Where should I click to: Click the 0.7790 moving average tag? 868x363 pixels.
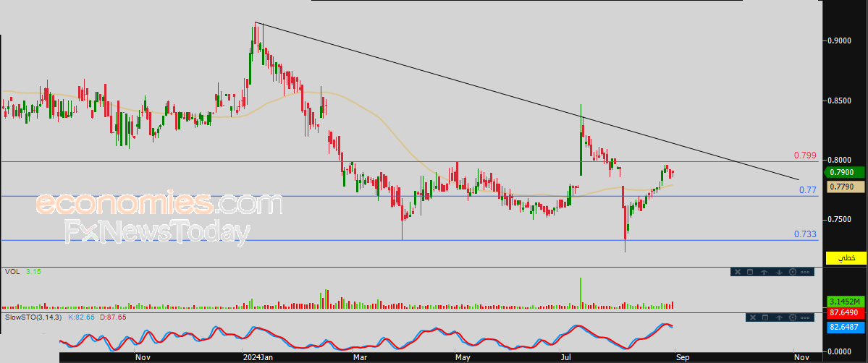[846, 187]
